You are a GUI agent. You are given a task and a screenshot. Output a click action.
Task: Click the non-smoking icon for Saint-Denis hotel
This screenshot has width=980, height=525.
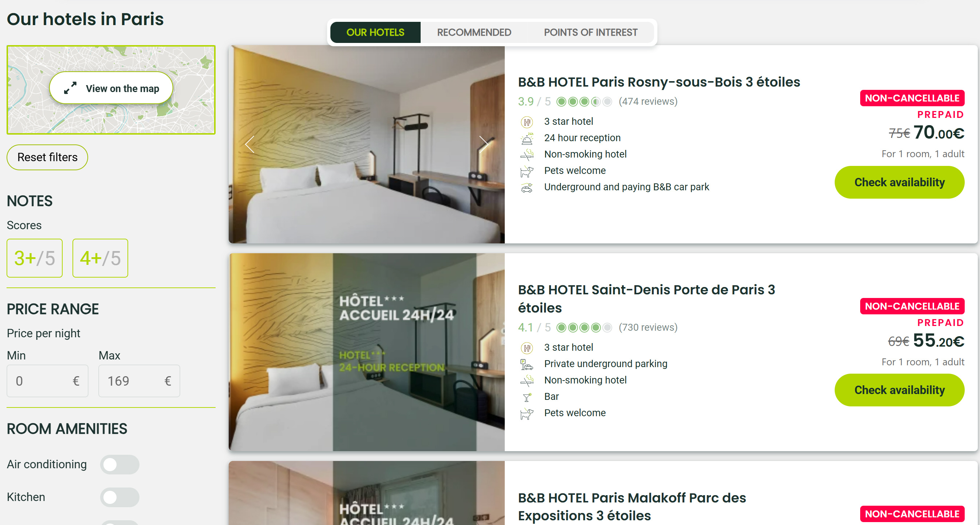(x=527, y=381)
